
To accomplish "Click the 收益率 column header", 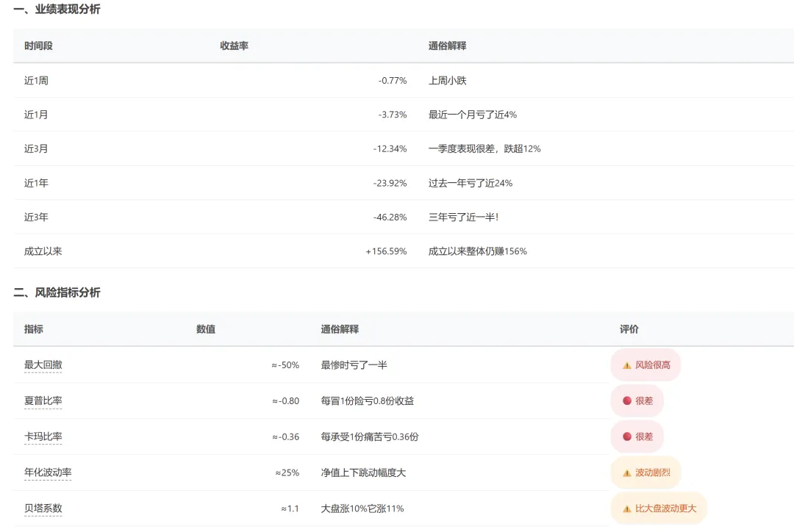I will pos(234,46).
